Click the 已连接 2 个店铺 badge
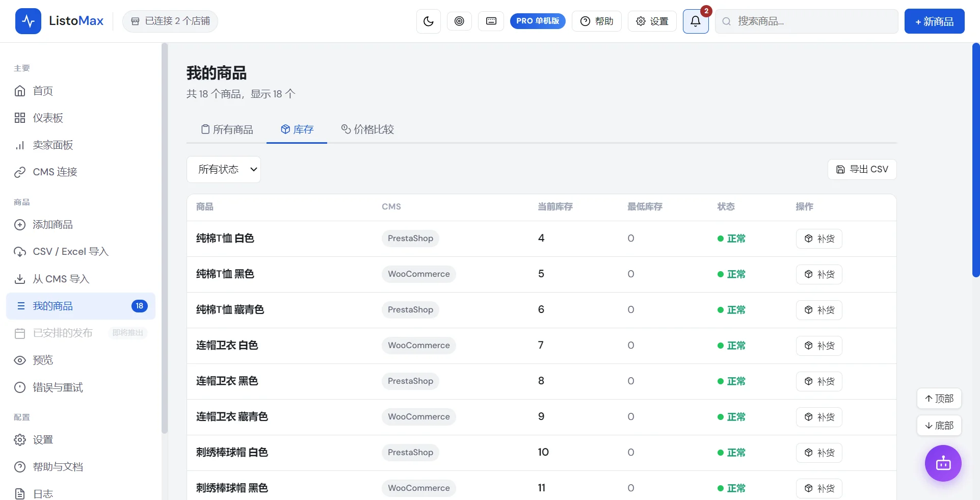The height and width of the screenshot is (500, 980). pos(170,21)
